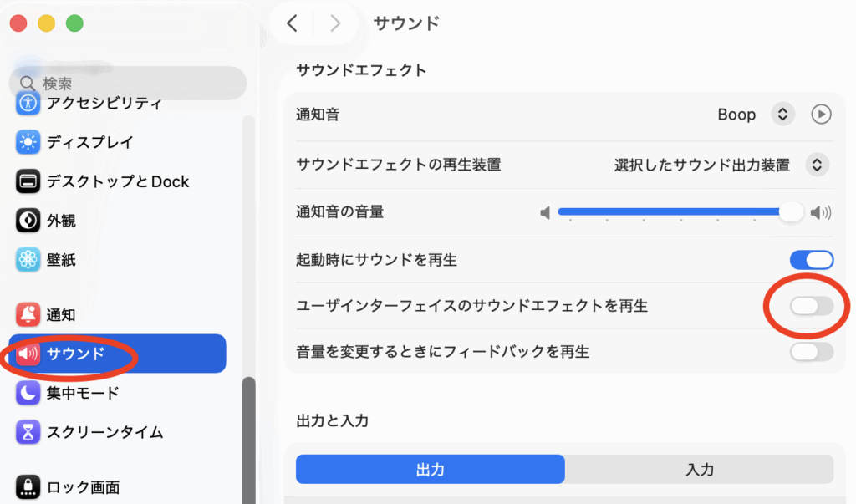Disable 起動時にサウンドを再生 toggle

811,260
